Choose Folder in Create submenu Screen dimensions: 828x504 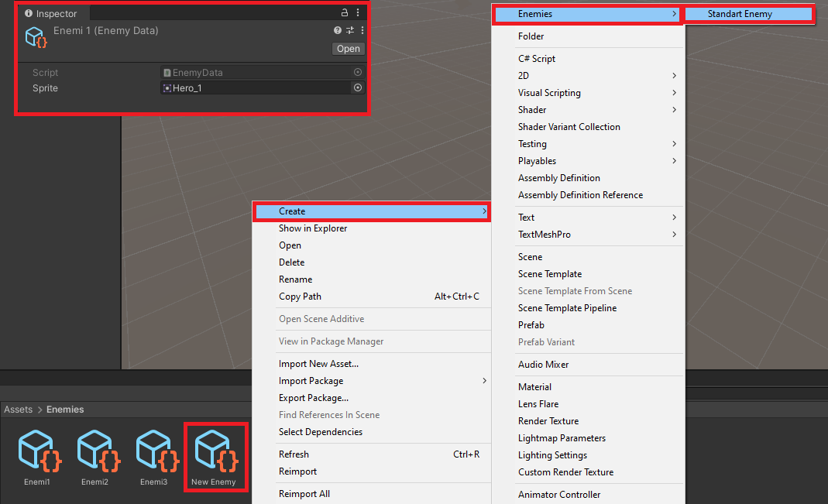pos(588,36)
